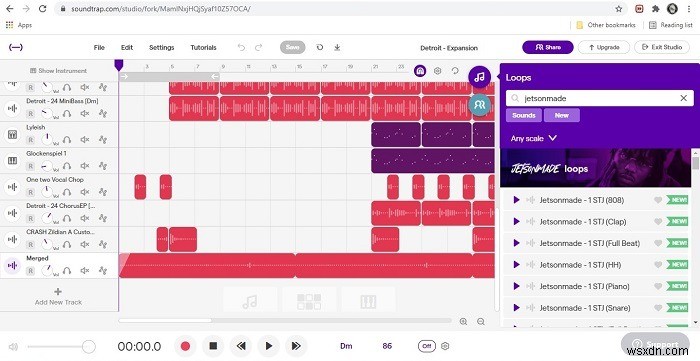The image size is (700, 361).
Task: Select the Lyleish instrument icon
Action: (12, 134)
